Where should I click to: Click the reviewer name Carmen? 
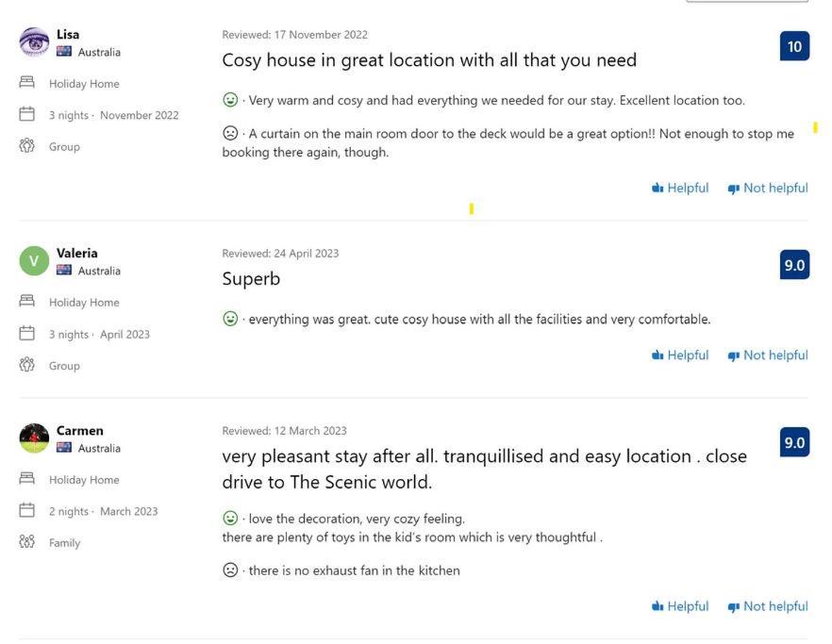(80, 430)
